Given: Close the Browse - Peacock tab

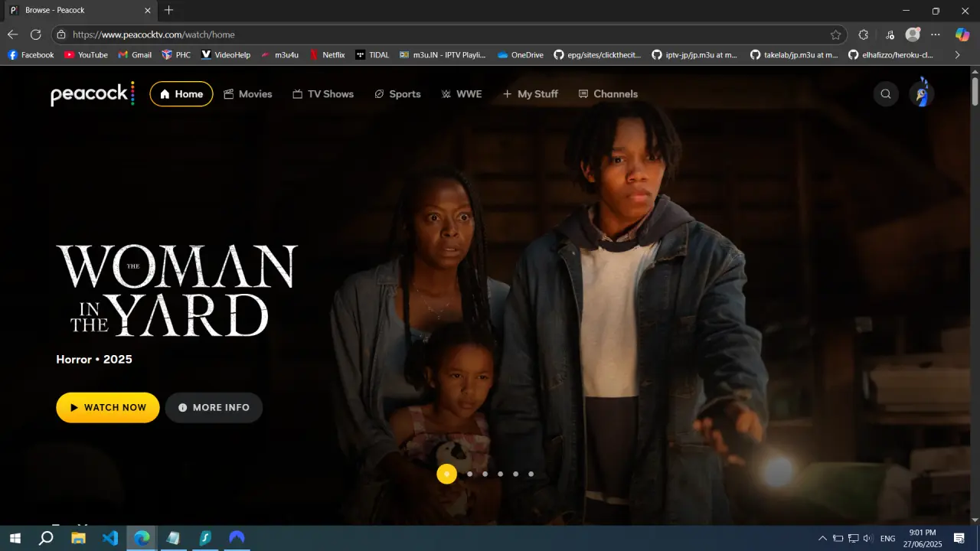Looking at the screenshot, I should pyautogui.click(x=148, y=11).
